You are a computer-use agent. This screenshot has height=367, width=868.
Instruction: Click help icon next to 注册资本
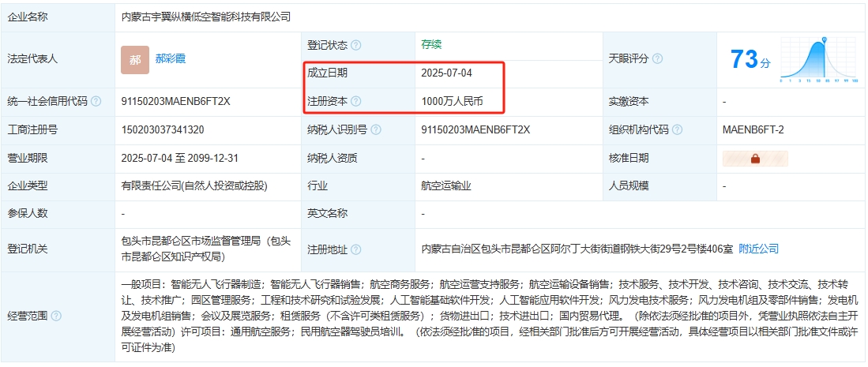(356, 102)
